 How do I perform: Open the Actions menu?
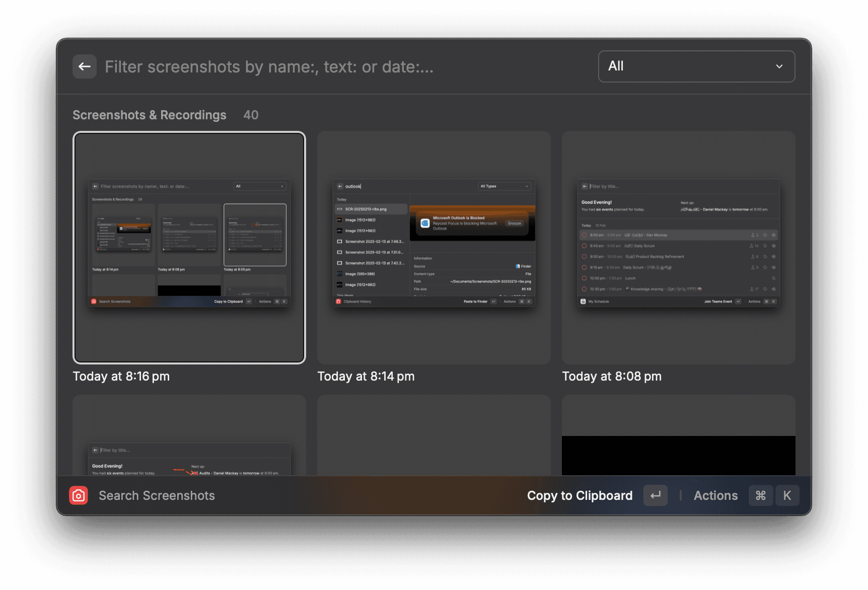(x=715, y=496)
